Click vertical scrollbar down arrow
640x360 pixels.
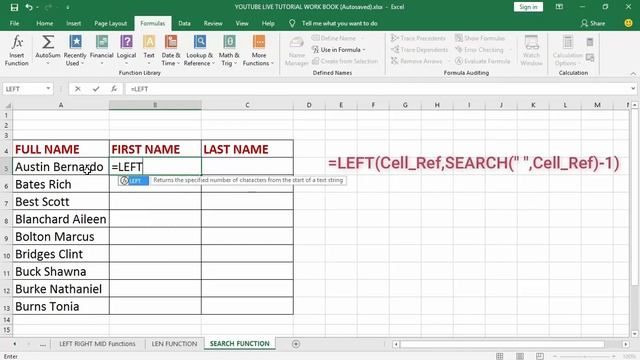point(635,334)
